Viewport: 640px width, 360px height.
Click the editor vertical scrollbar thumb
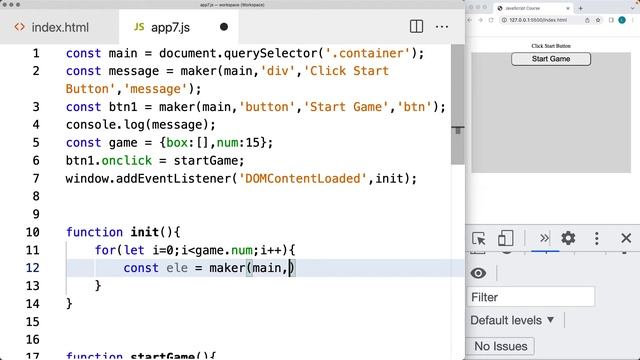tap(458, 104)
